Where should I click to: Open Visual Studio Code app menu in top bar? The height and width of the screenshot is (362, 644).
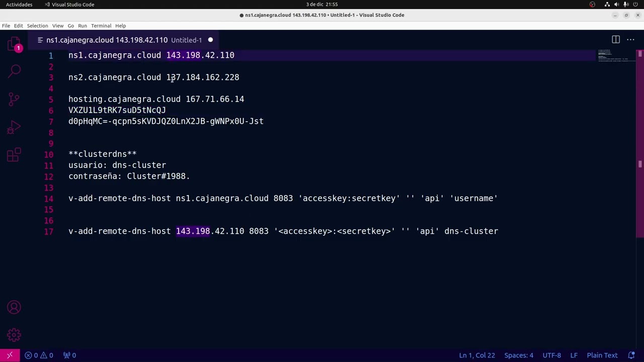pos(69,5)
